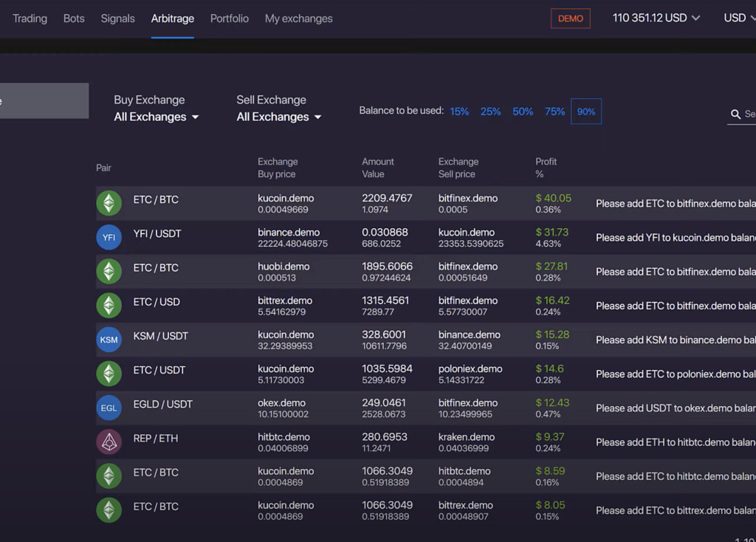Click the YFI coin icon
This screenshot has height=542, width=756.
(x=109, y=237)
